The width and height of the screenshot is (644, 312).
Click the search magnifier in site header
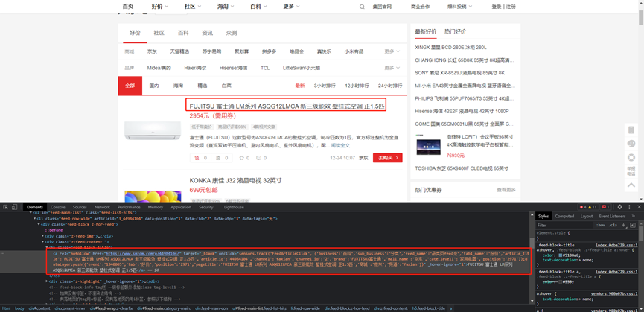pos(362,7)
